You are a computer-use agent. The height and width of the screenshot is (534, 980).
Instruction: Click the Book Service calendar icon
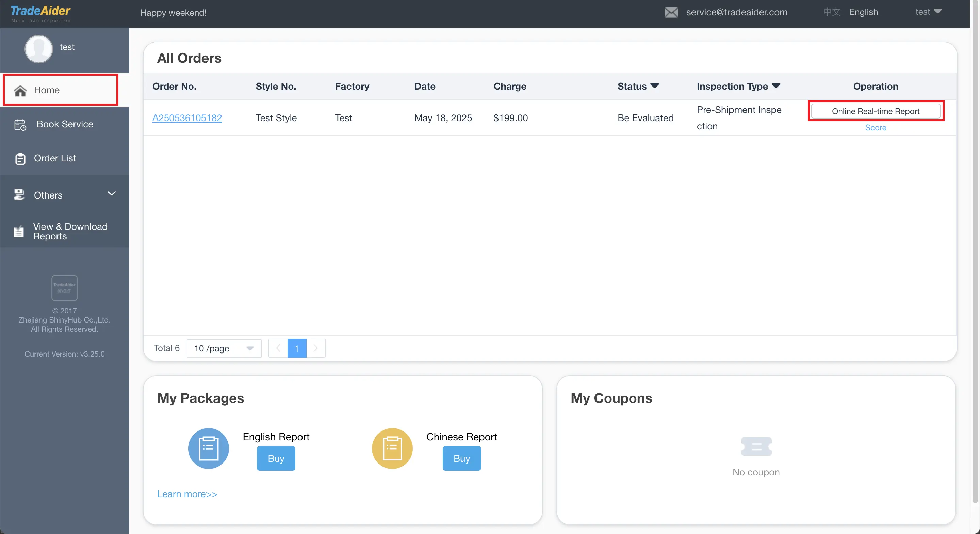point(20,125)
